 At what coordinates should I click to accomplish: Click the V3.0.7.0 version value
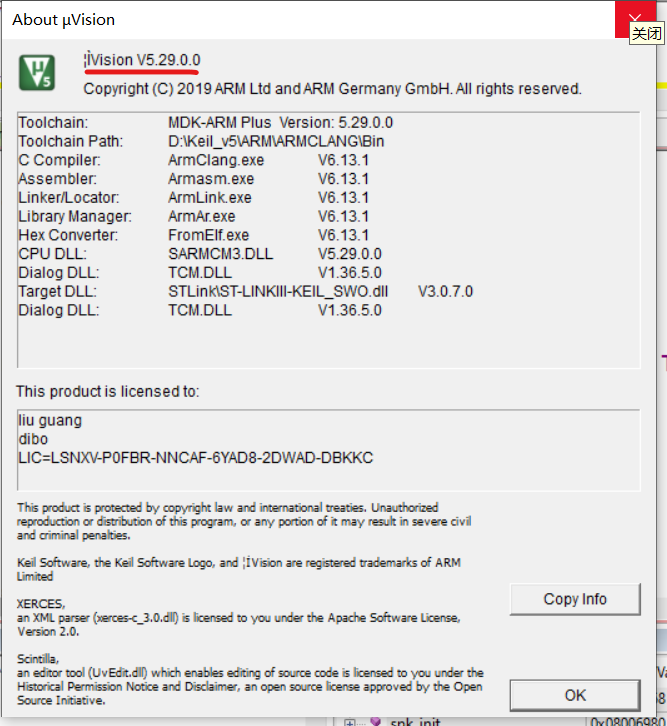[445, 291]
